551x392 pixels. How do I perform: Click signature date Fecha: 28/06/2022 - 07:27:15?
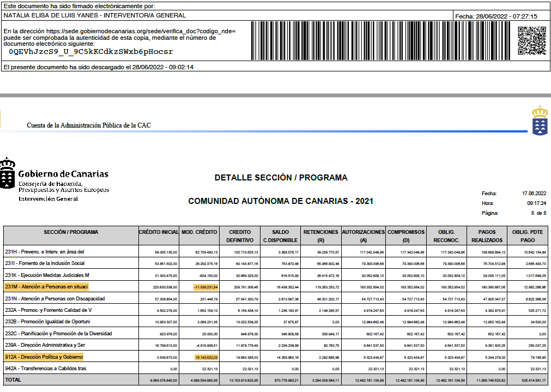pyautogui.click(x=496, y=16)
